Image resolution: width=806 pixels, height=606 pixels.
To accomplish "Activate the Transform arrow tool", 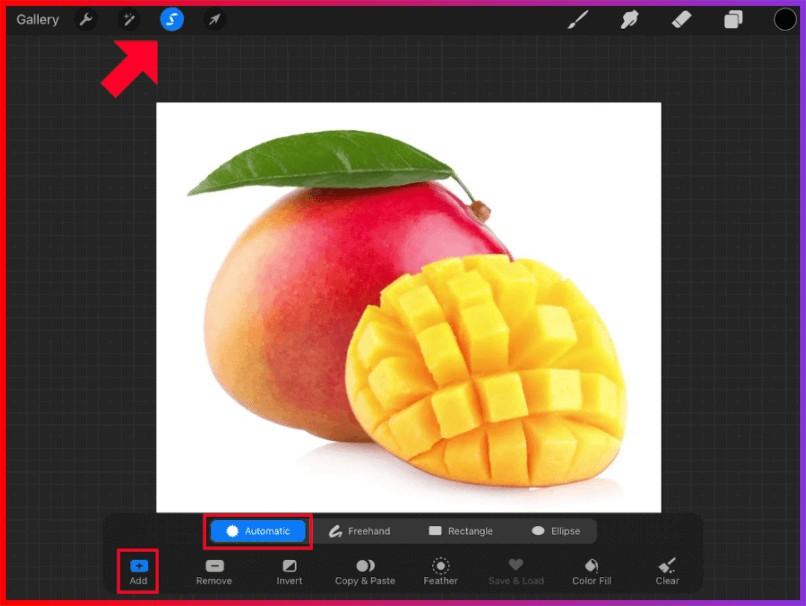I will pos(214,20).
